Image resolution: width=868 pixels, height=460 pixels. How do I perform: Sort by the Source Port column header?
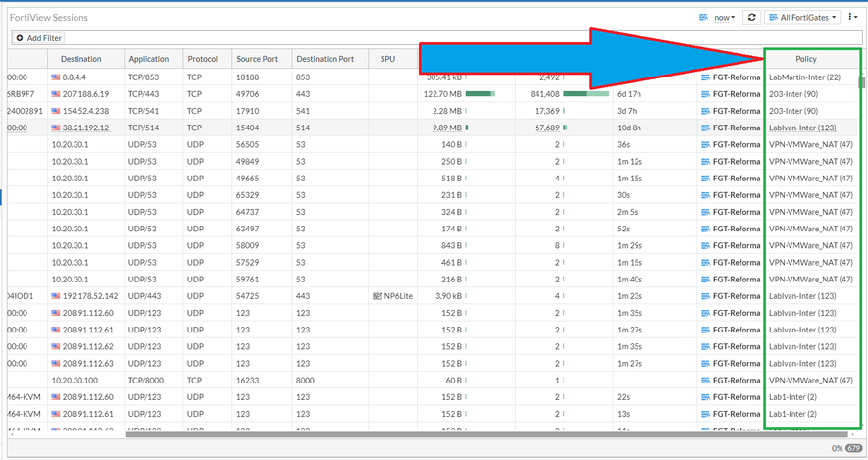tap(257, 59)
